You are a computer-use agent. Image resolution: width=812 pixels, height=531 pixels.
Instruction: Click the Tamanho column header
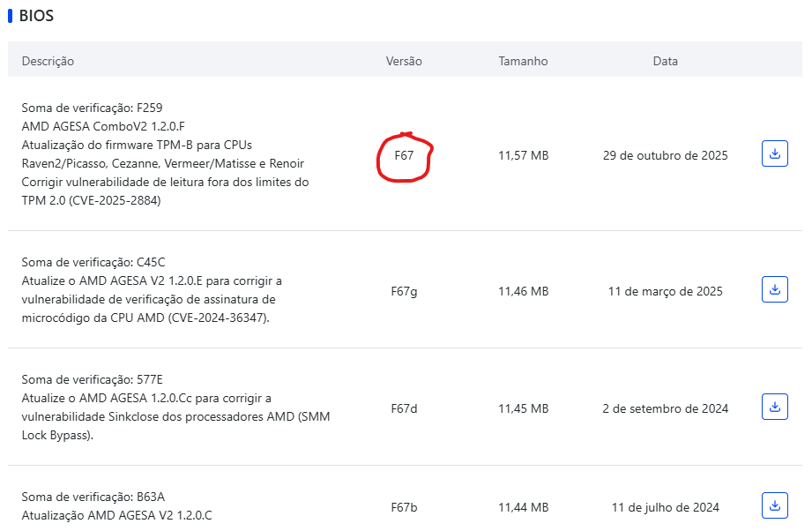523,61
